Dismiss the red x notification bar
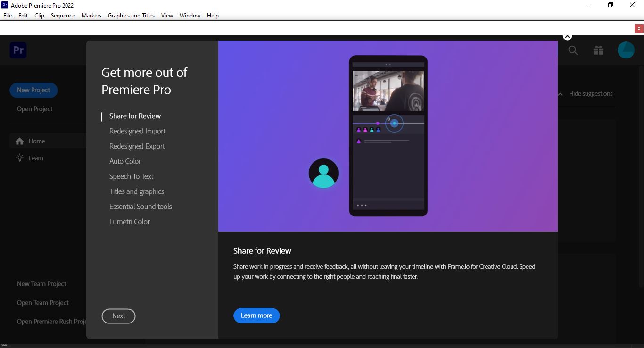The image size is (644, 348). pos(639,28)
